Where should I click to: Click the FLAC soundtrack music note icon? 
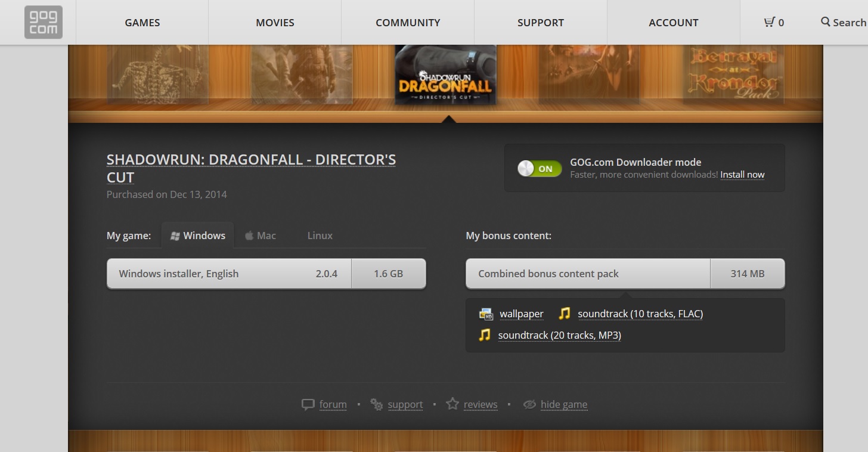point(565,313)
